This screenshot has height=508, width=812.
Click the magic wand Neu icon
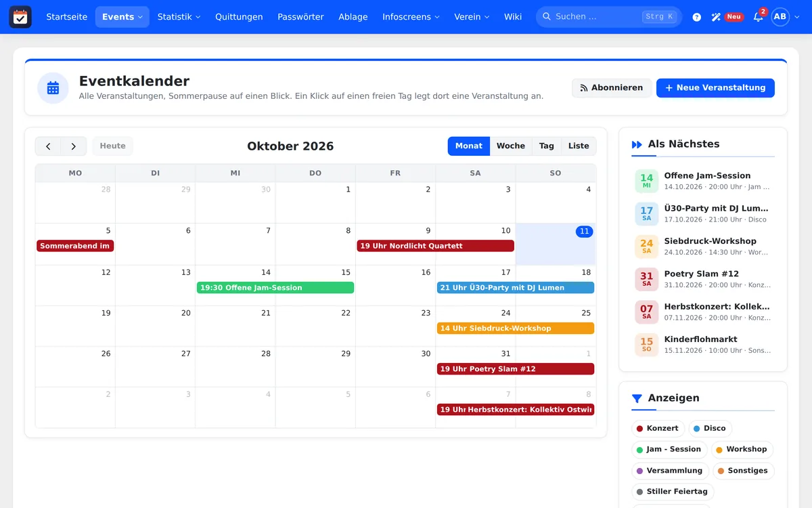(x=716, y=17)
